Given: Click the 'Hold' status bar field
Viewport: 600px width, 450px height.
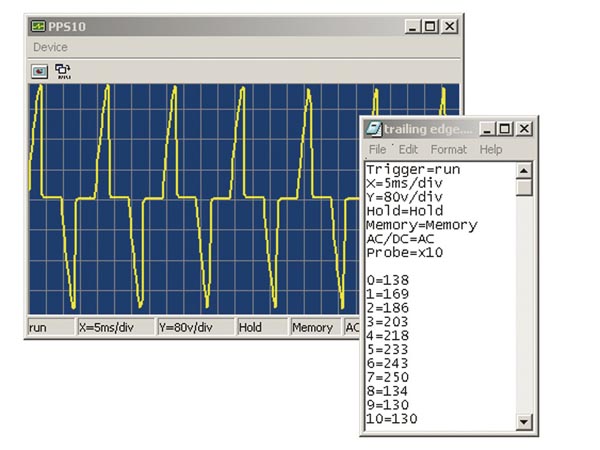Looking at the screenshot, I should [x=262, y=328].
